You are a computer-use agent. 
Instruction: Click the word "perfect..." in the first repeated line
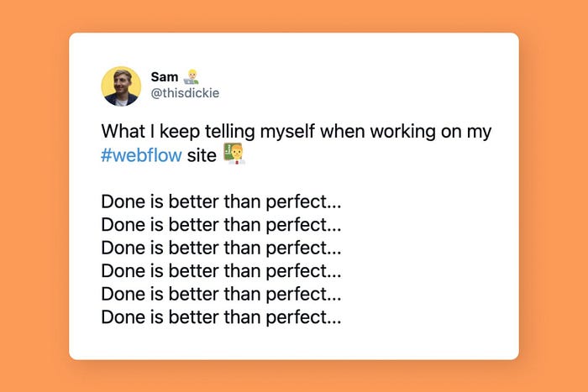(304, 203)
